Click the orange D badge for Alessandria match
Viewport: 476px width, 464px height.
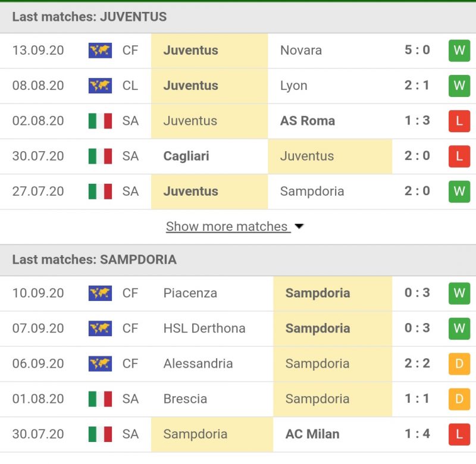(x=459, y=363)
